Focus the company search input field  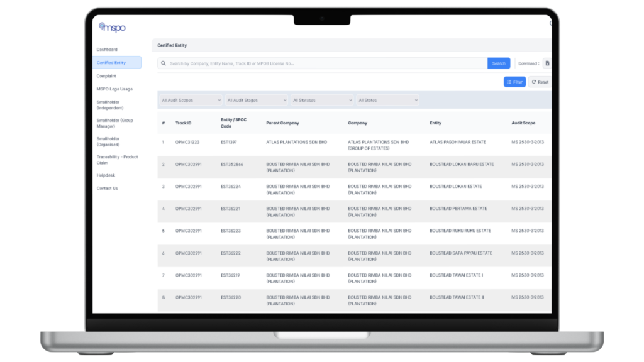[327, 63]
